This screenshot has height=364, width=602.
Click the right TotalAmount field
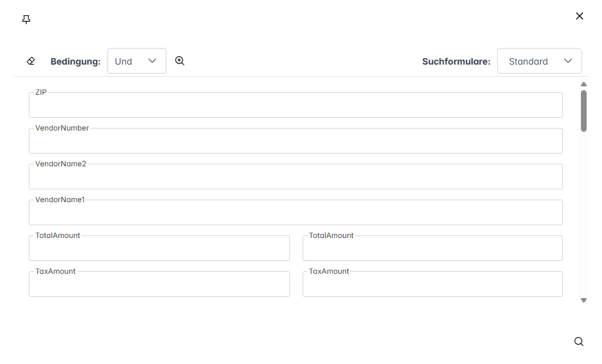pos(432,249)
